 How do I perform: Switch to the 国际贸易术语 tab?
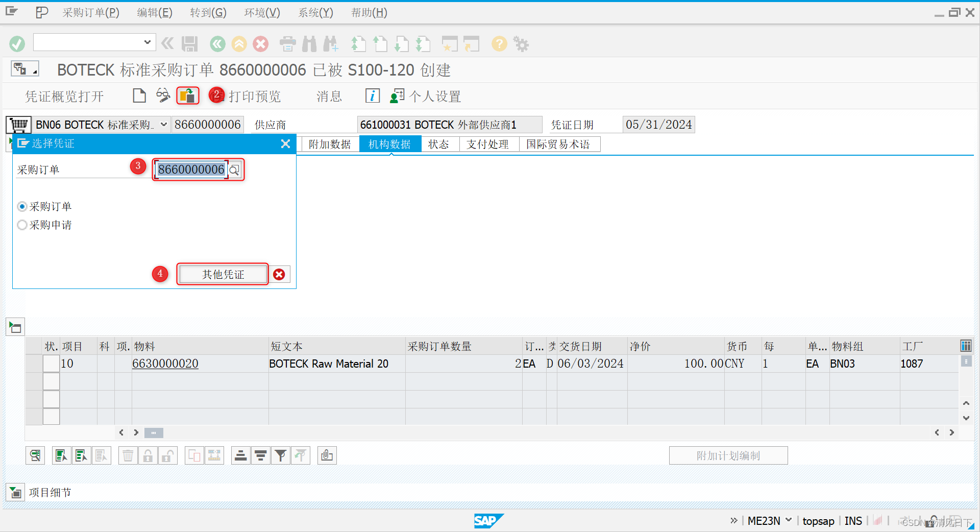click(559, 144)
